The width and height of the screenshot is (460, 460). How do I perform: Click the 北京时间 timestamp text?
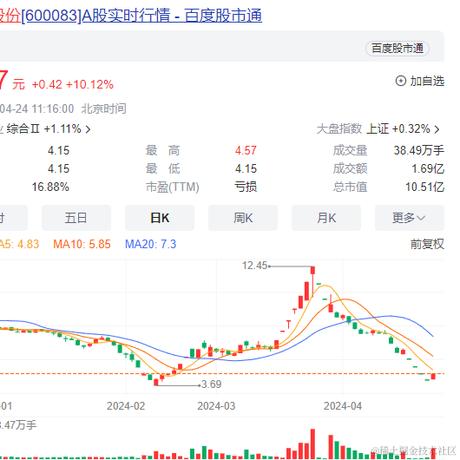coord(104,109)
